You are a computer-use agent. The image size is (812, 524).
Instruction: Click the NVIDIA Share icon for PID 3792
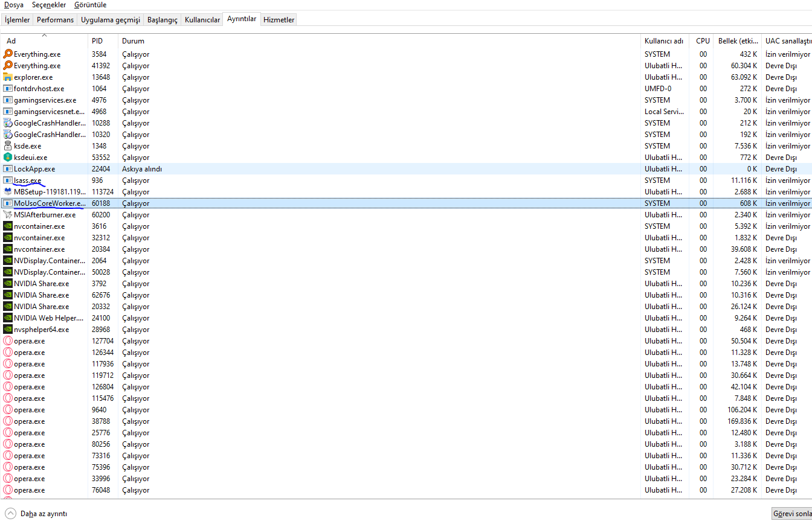8,283
